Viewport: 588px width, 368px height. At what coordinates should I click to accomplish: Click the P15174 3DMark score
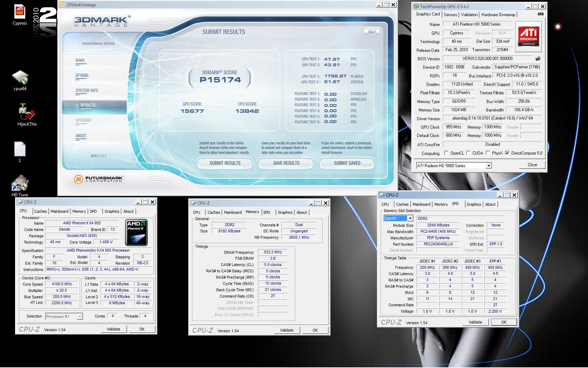click(x=220, y=80)
